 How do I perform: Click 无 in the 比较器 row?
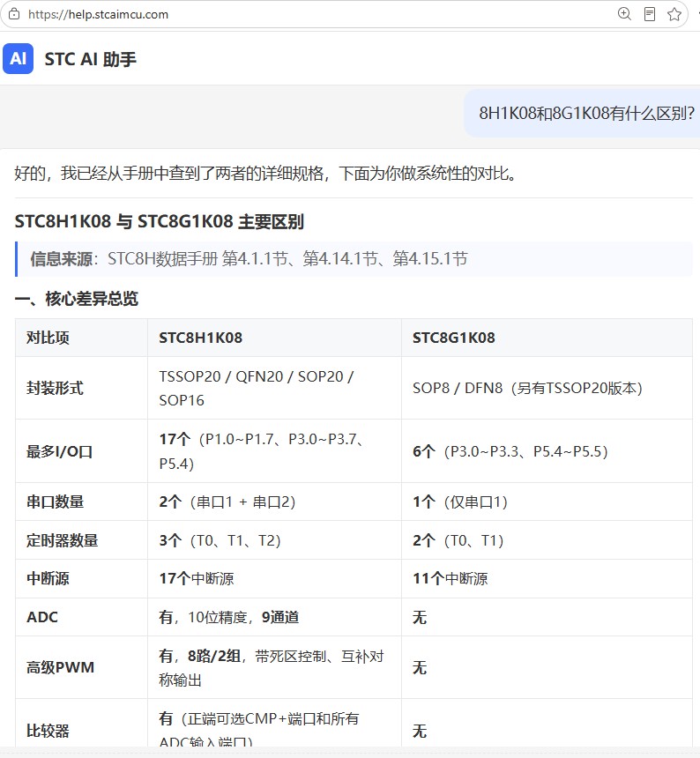420,731
